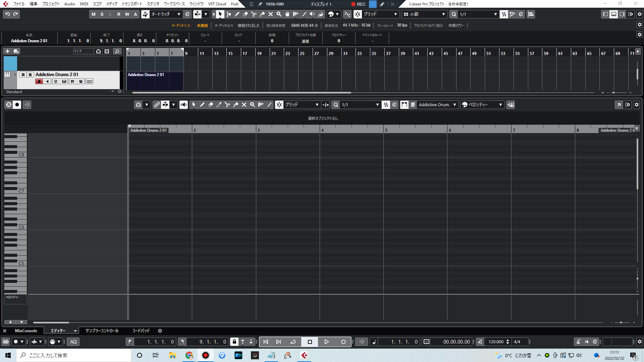Select the Eraser tool
The image size is (644, 362).
click(x=245, y=14)
